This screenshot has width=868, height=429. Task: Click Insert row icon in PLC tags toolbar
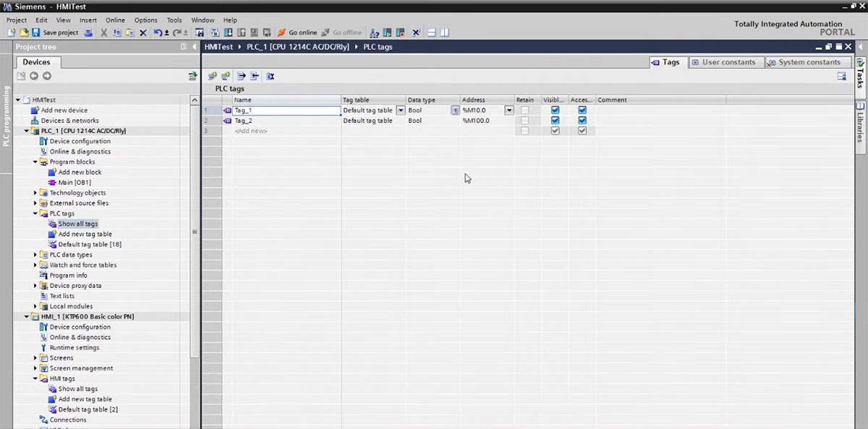tap(213, 76)
